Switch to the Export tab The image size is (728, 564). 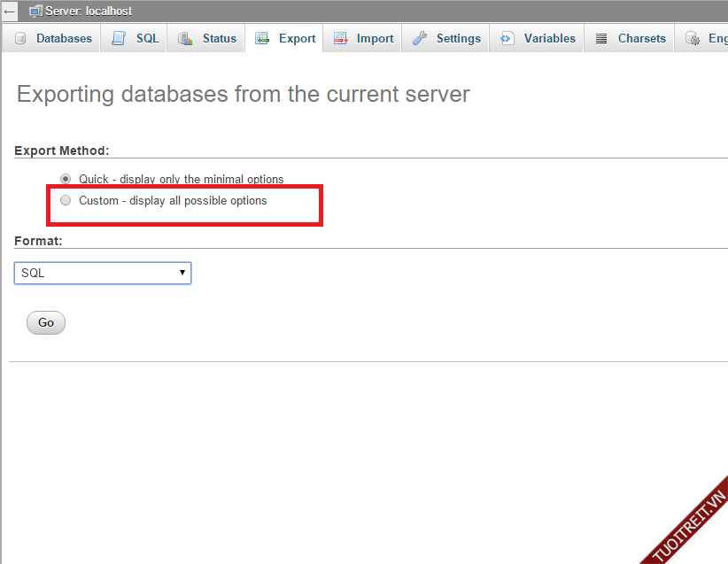click(x=285, y=39)
